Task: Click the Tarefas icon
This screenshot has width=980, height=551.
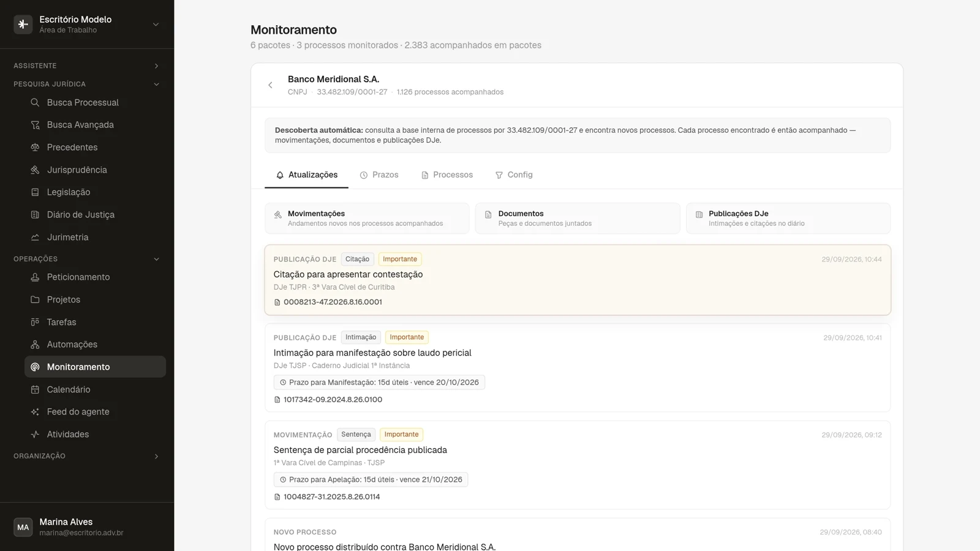Action: tap(35, 322)
